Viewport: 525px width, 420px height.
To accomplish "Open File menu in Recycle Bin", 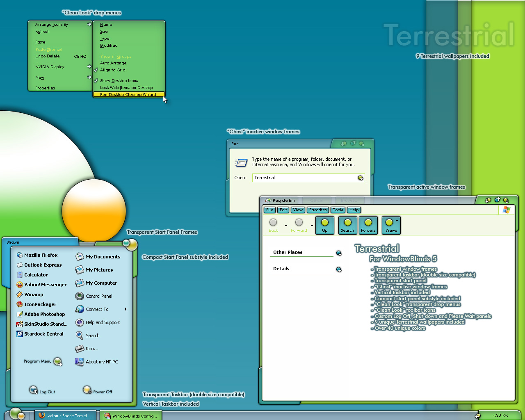I will click(x=269, y=210).
